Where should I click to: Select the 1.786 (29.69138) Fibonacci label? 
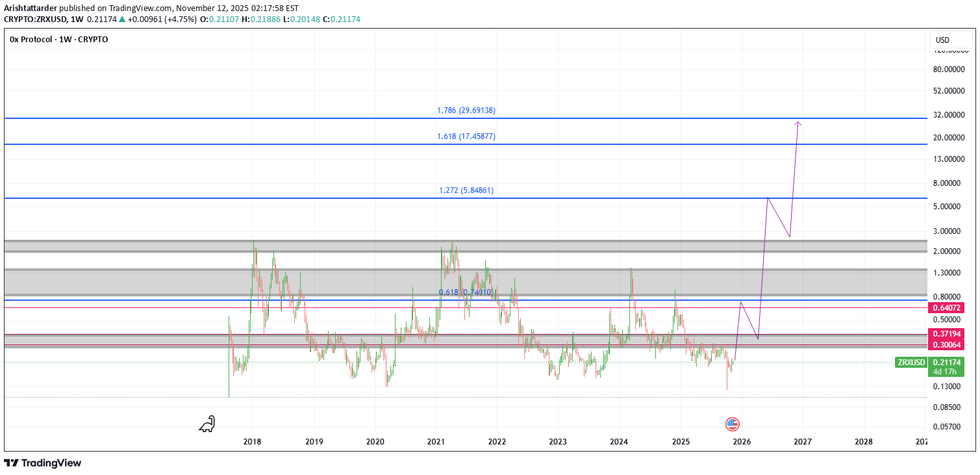pos(466,110)
